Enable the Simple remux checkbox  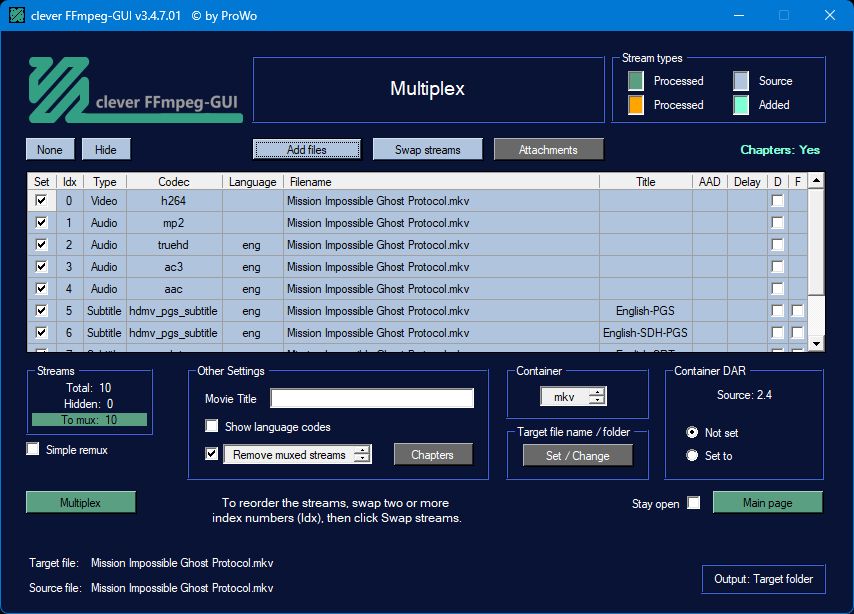pos(34,450)
